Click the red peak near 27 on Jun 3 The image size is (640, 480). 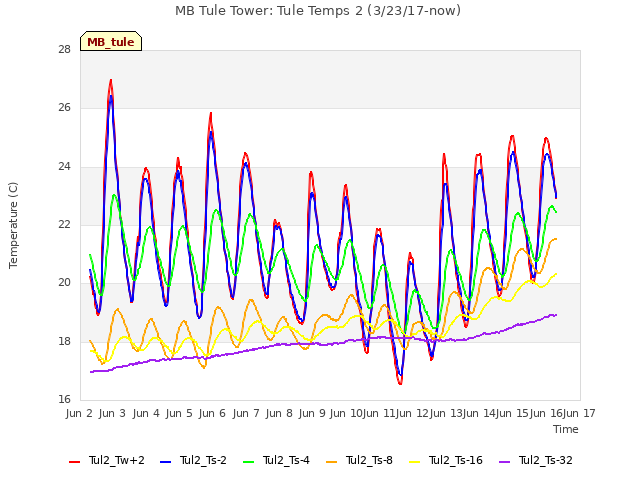click(x=111, y=80)
